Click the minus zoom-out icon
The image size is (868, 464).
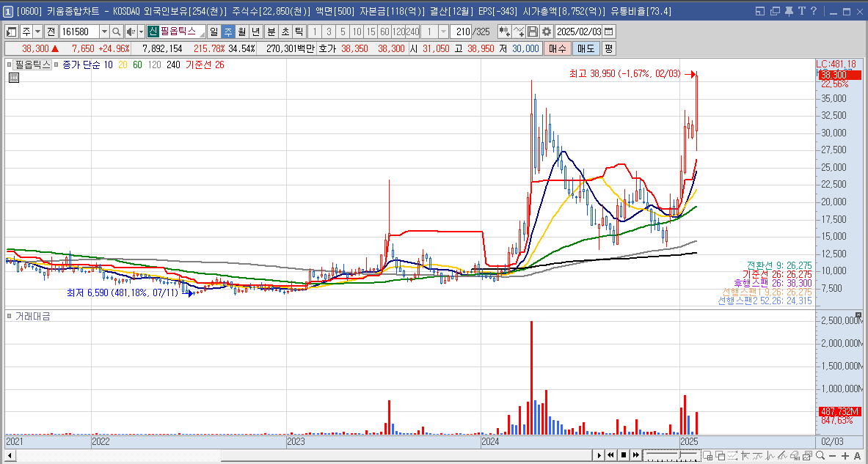point(832,456)
